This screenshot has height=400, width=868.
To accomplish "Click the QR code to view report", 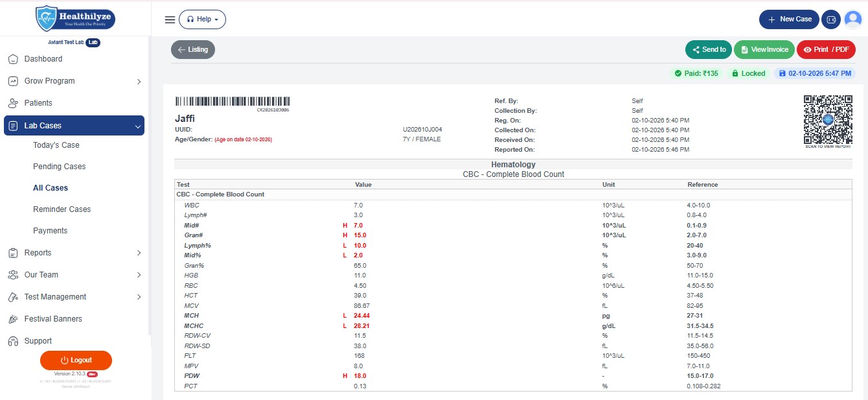I will click(x=828, y=120).
